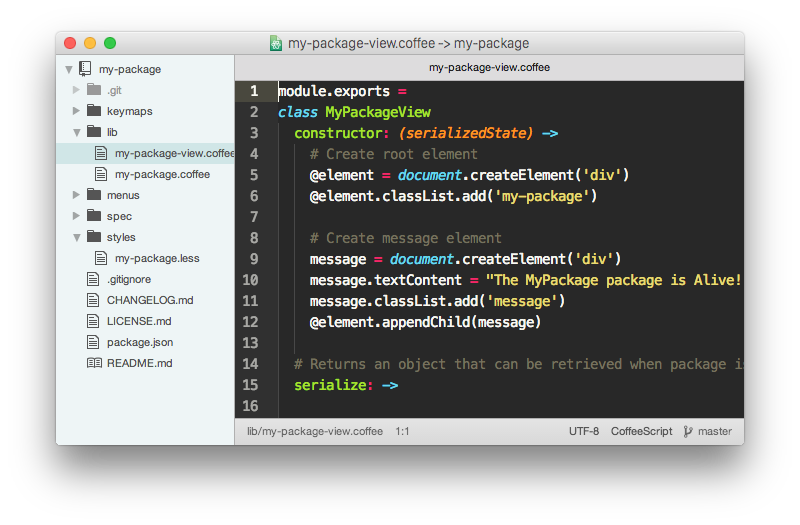The image size is (800, 525).
Task: Click the README.md book icon
Action: 94,363
